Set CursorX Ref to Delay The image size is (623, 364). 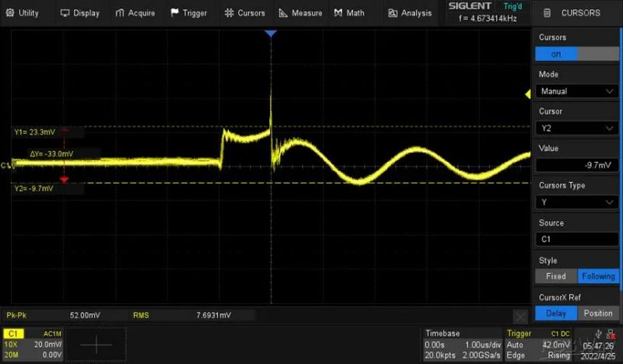click(556, 313)
